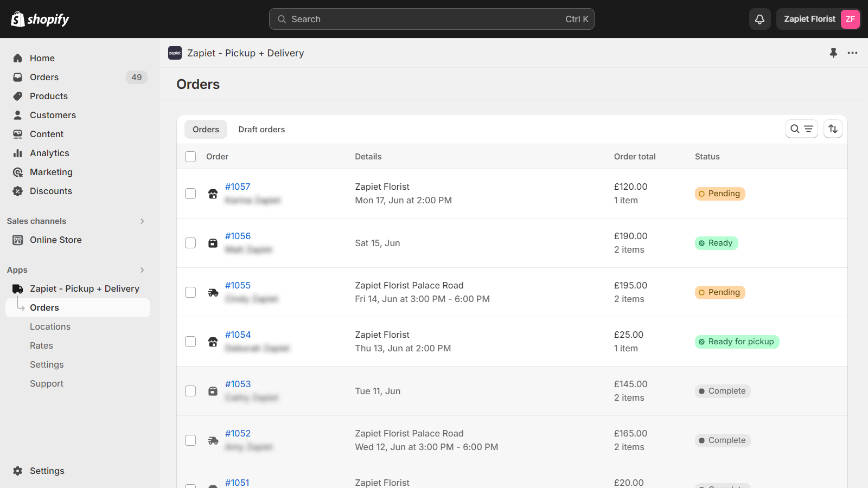
Task: Open order #1052 link
Action: (x=238, y=433)
